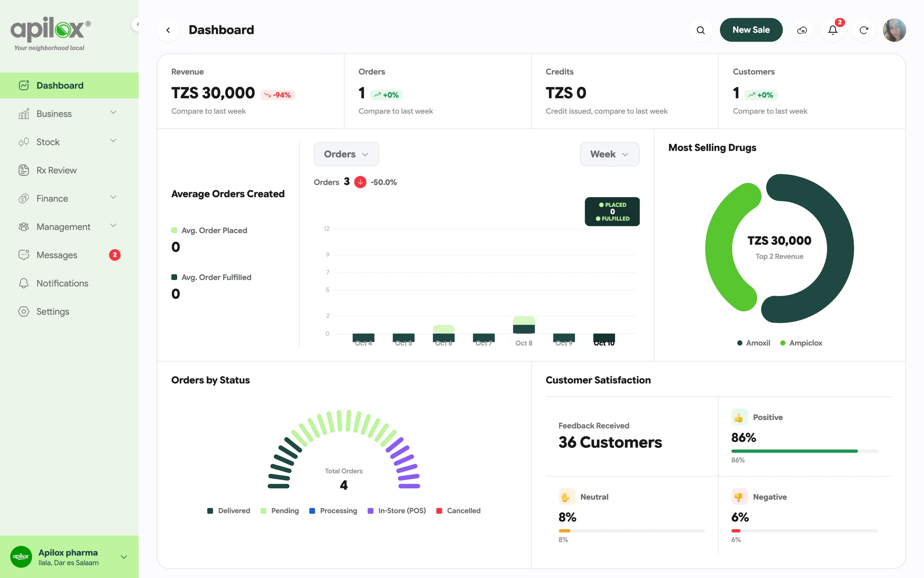Viewport: 924px width, 578px height.
Task: Click the Neutral 8% progress bar
Action: (x=632, y=531)
